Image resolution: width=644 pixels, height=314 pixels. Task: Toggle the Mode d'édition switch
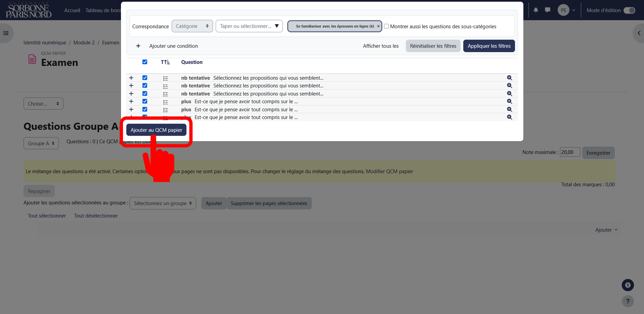coord(629,10)
